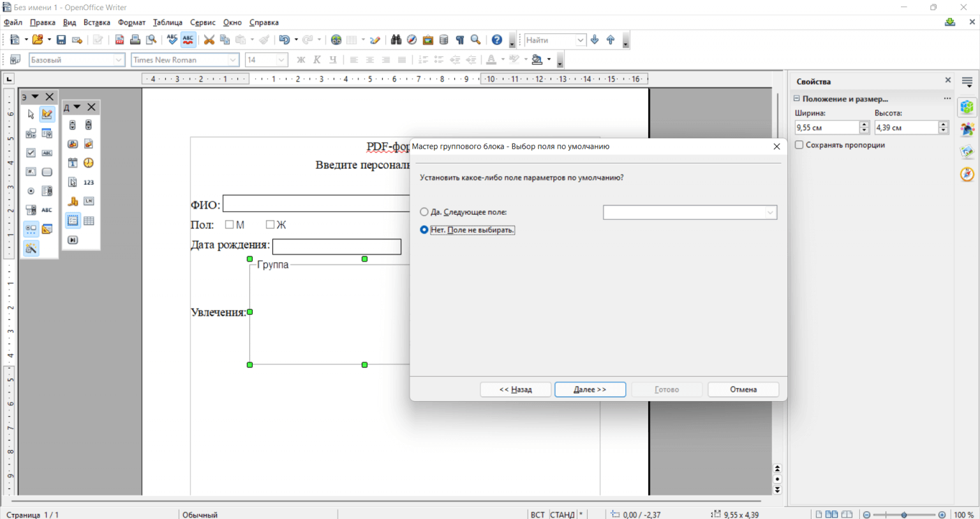Click the Save diskette icon

pyautogui.click(x=61, y=40)
